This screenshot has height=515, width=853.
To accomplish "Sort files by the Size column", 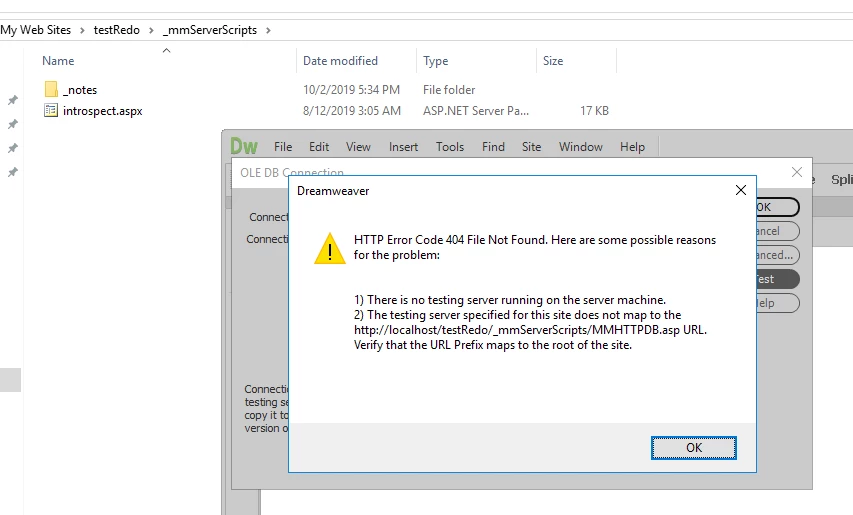I will pos(553,61).
